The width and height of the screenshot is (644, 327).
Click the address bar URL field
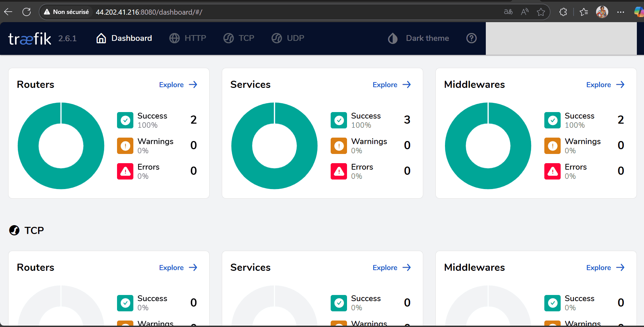coord(272,12)
